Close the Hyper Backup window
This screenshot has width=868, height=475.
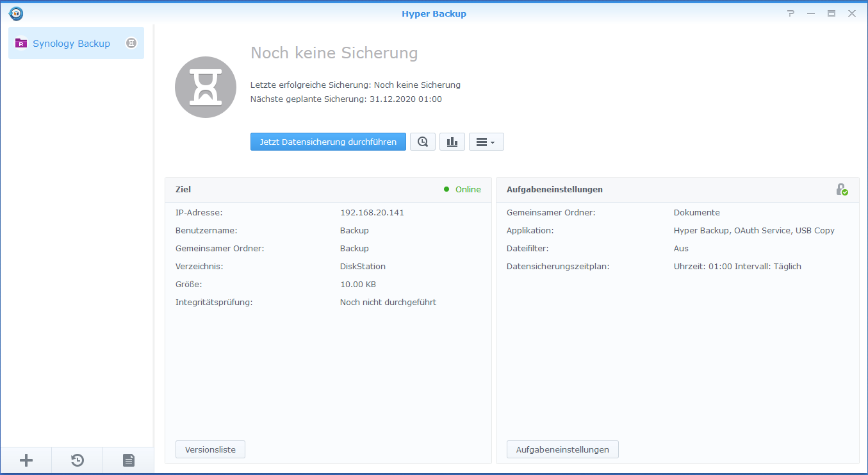851,13
